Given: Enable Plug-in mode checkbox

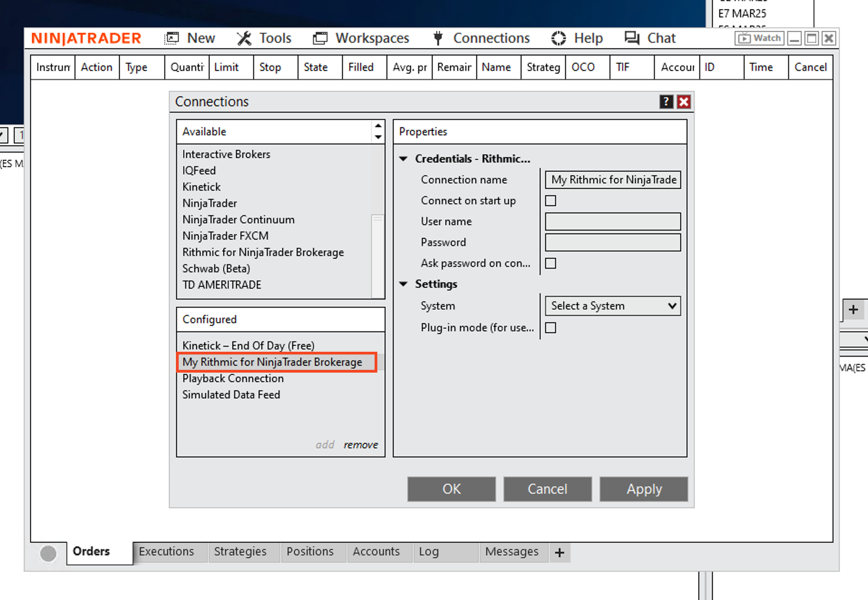Looking at the screenshot, I should point(551,328).
